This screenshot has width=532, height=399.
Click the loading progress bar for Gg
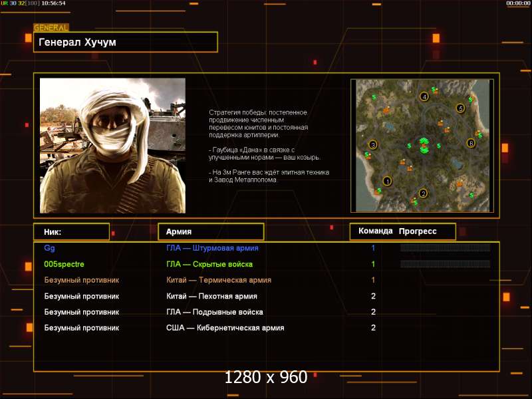(445, 248)
